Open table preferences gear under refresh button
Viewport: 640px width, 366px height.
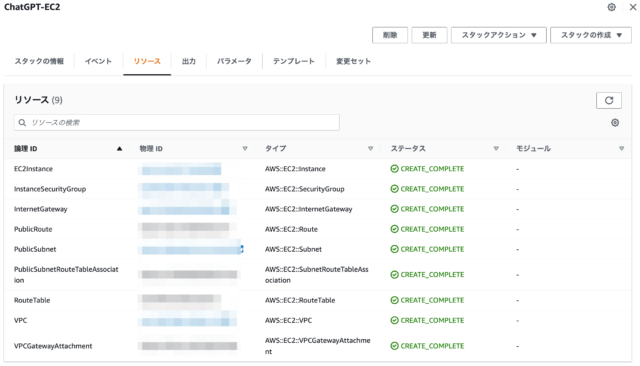coord(615,123)
